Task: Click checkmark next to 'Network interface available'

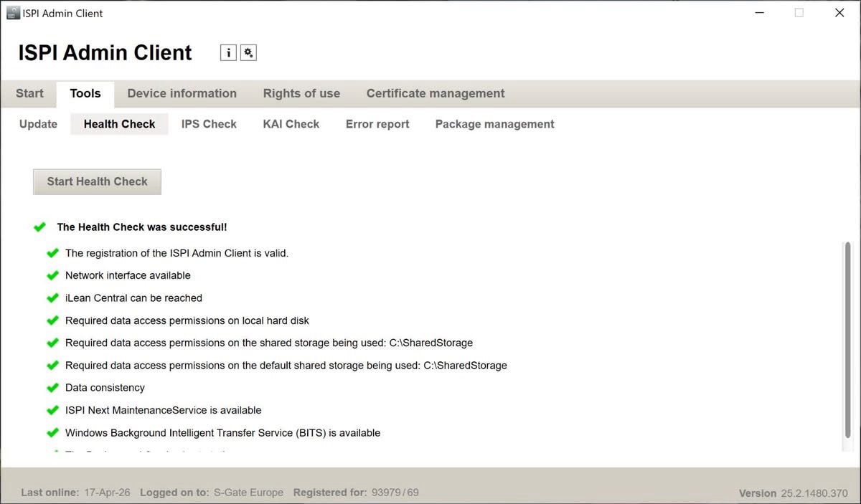Action: (x=52, y=275)
